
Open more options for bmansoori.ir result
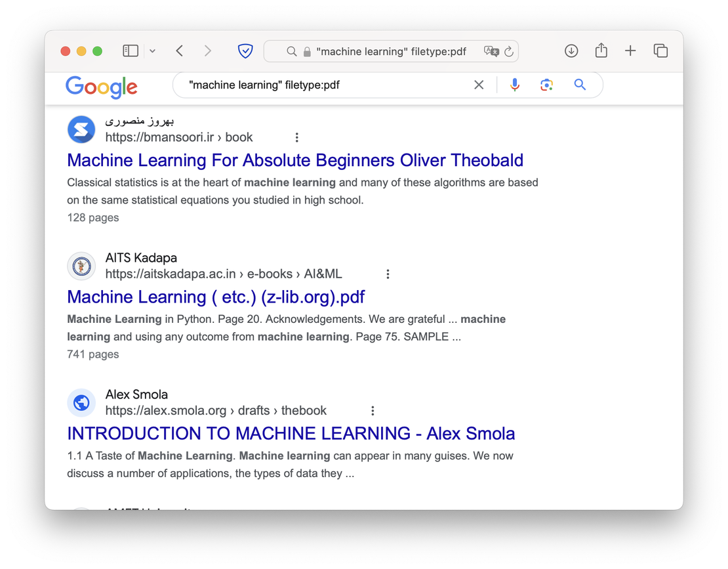[x=296, y=137]
